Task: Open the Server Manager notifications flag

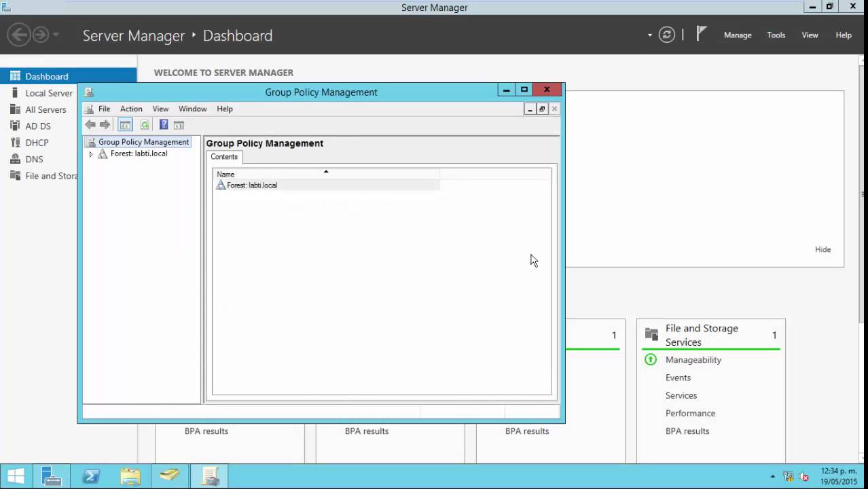Action: pyautogui.click(x=702, y=34)
